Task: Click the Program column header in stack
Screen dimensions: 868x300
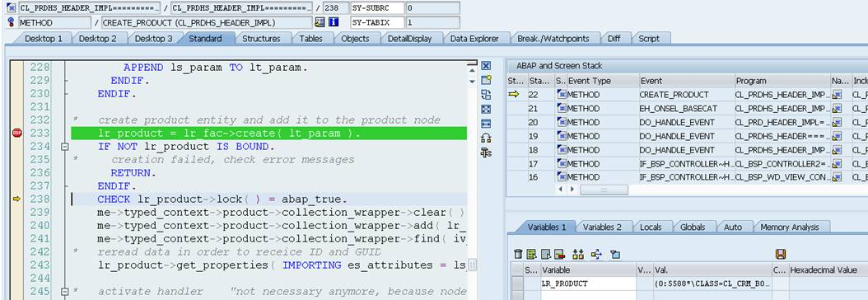Action: tap(782, 81)
